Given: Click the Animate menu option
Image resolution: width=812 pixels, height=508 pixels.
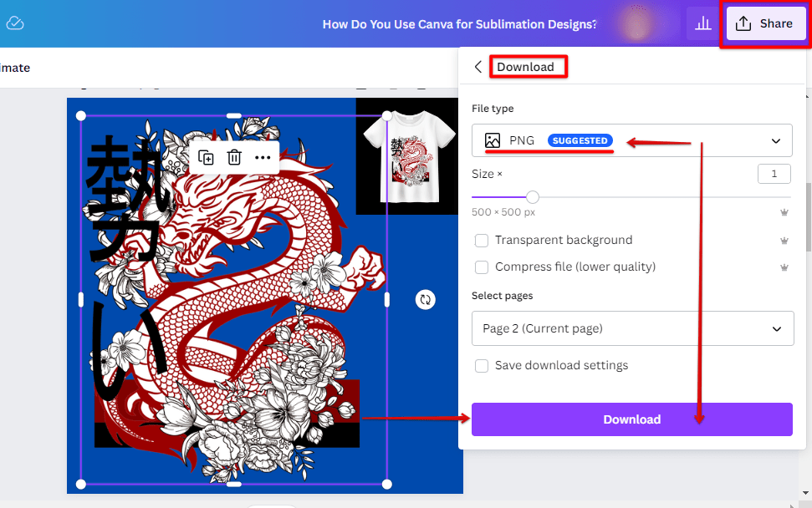Looking at the screenshot, I should pos(13,67).
